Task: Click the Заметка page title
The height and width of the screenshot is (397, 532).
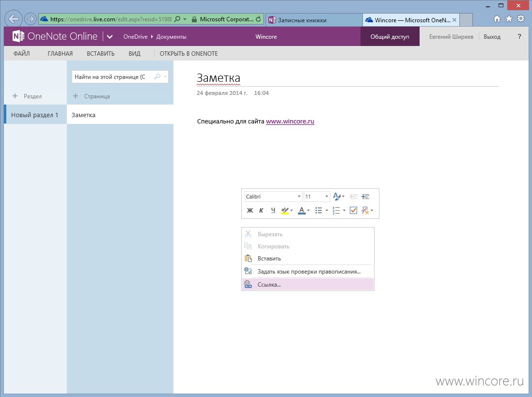Action: 219,78
